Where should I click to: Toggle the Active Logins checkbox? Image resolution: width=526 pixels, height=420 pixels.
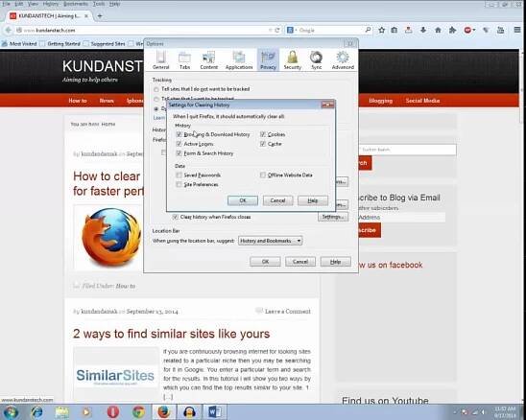179,144
